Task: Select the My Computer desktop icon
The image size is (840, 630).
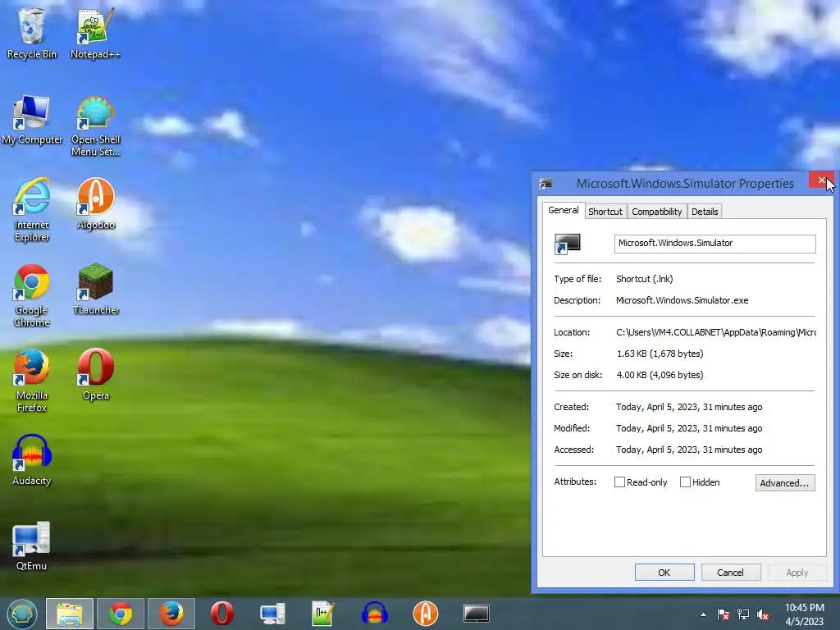Action: [32, 120]
